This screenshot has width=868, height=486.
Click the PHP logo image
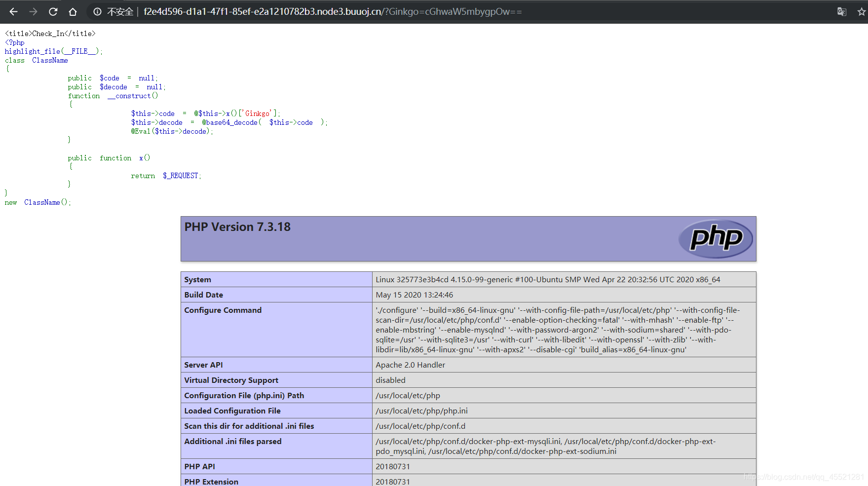(716, 239)
